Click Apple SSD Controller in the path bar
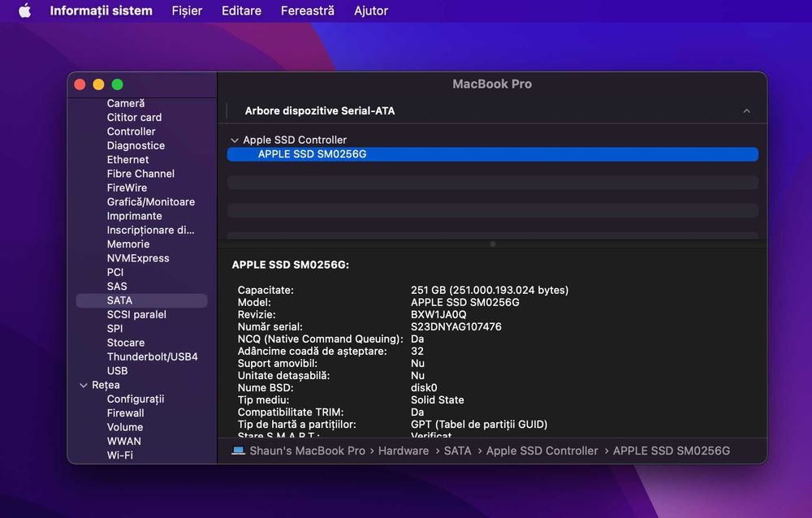Image resolution: width=812 pixels, height=518 pixels. click(542, 451)
